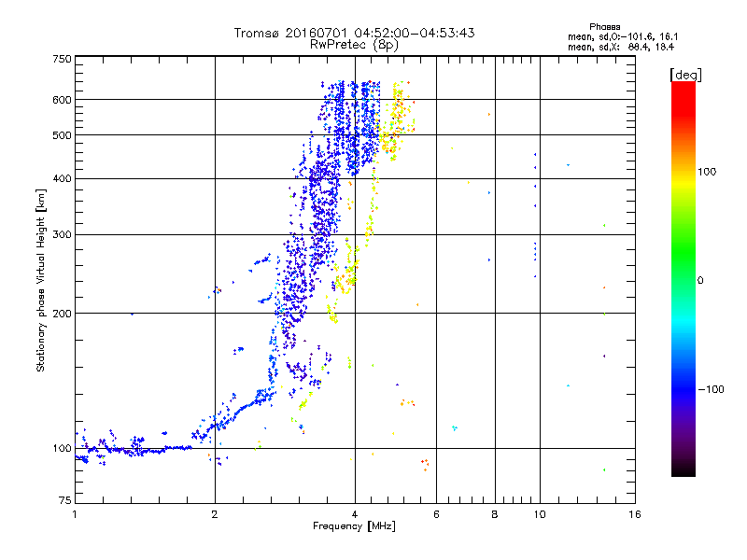
Task: Click the '600' height axis tick label
Action: 62,100
